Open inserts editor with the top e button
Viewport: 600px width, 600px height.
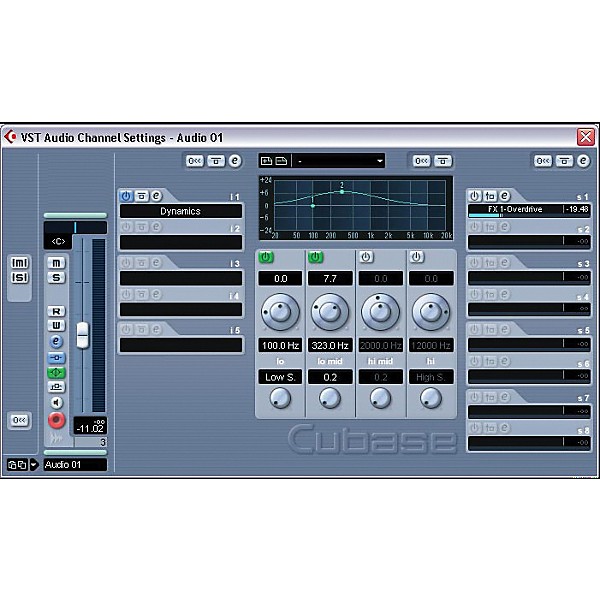(235, 161)
